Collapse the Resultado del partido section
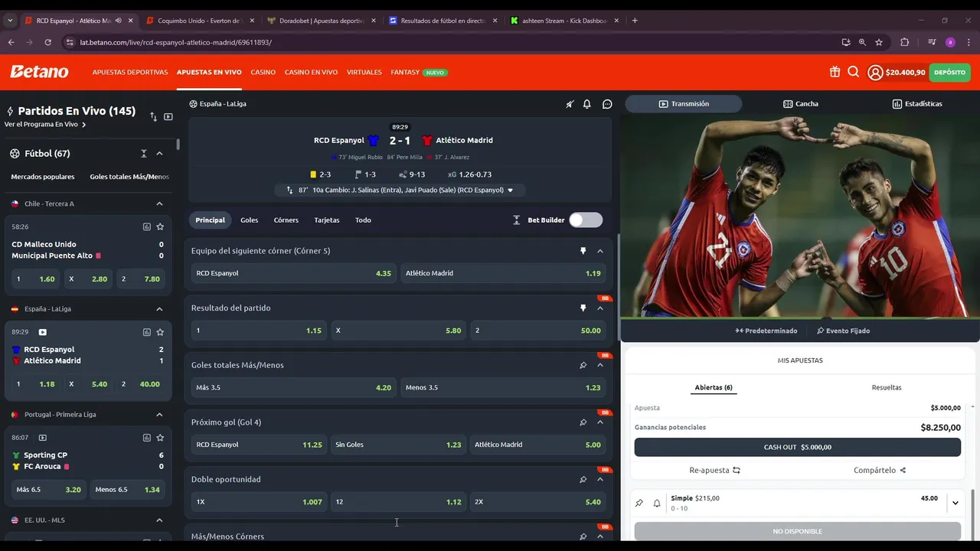 600,308
